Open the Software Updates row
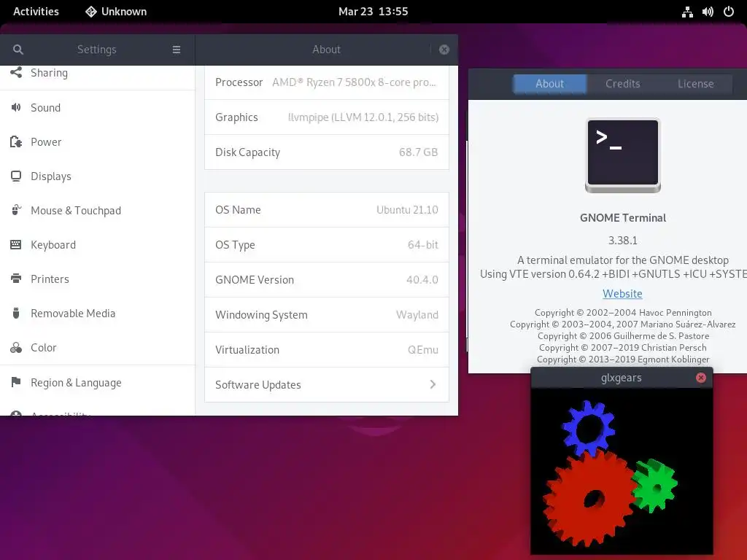The height and width of the screenshot is (560, 747). (x=327, y=385)
